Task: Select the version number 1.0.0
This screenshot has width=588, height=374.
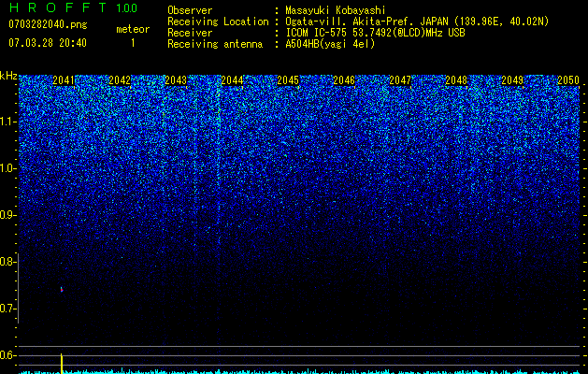Action: pyautogui.click(x=127, y=7)
